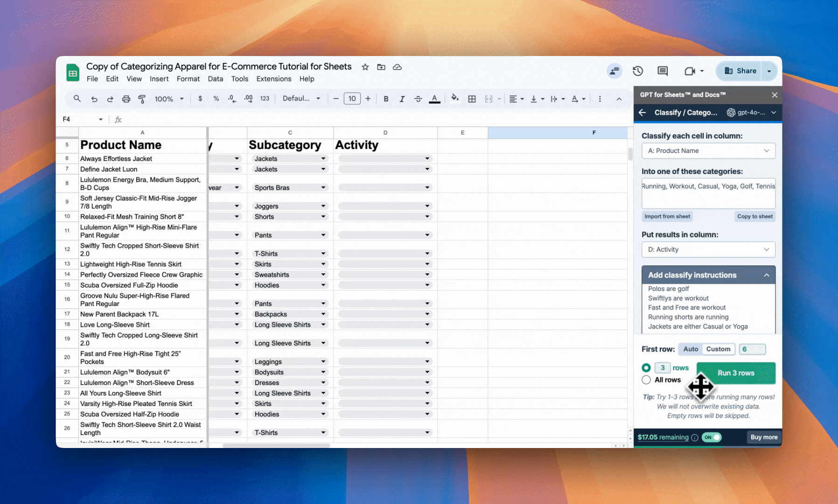Open the Extensions menu

click(x=274, y=79)
